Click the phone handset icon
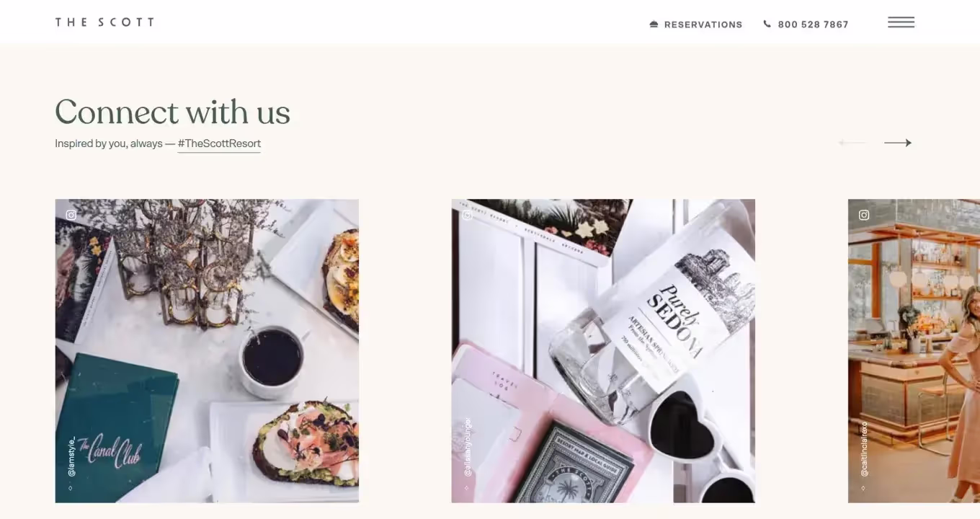980x519 pixels. tap(767, 24)
